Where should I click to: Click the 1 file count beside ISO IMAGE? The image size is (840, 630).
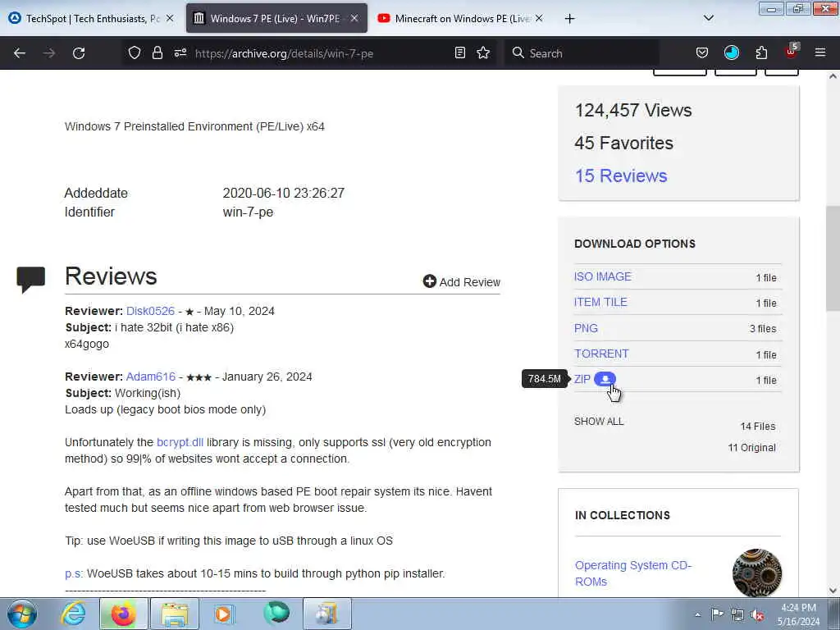click(766, 277)
